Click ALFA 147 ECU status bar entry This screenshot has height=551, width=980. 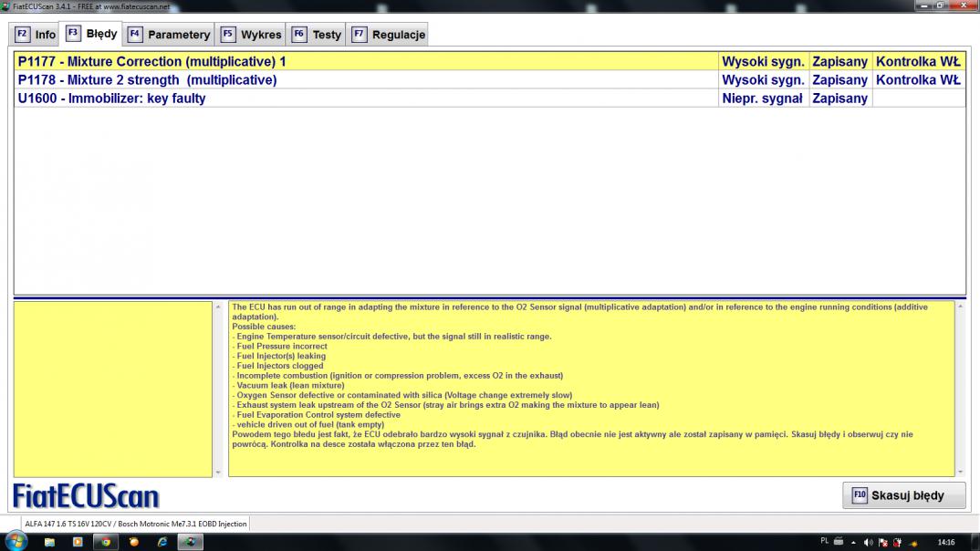coord(136,524)
